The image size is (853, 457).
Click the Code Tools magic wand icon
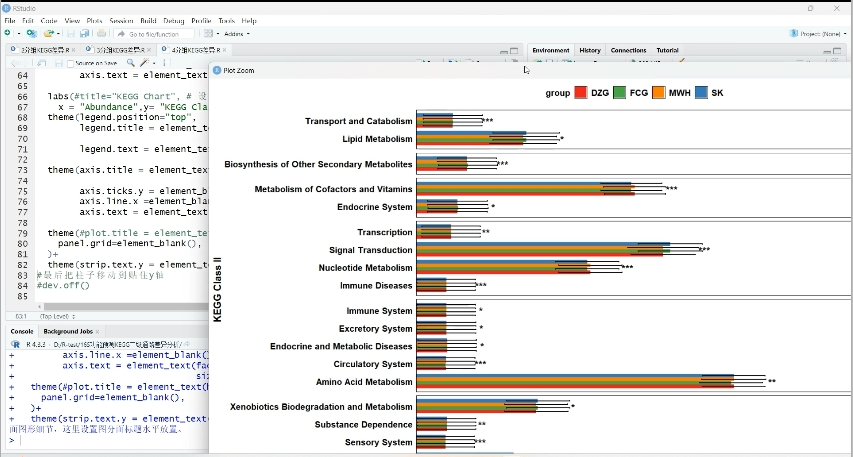pyautogui.click(x=144, y=63)
